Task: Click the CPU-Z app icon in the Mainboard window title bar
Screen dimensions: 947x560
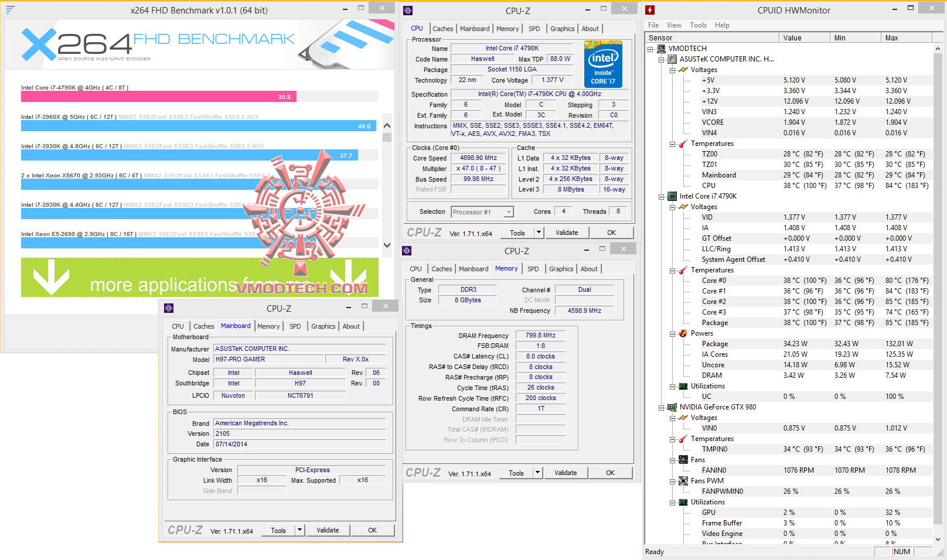Action: [x=169, y=308]
